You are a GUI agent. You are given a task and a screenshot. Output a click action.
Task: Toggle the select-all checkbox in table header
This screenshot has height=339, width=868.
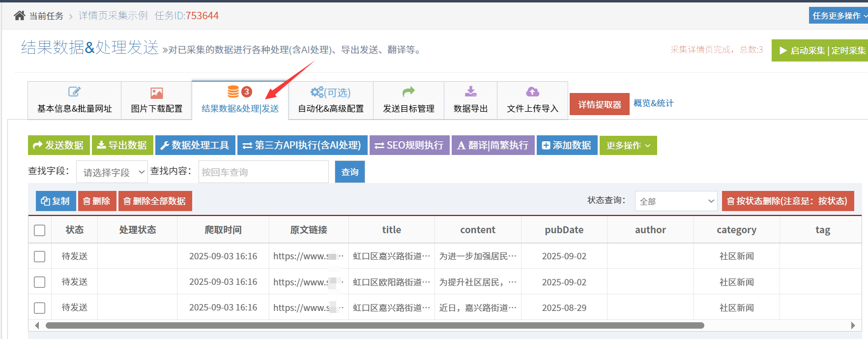[40, 230]
